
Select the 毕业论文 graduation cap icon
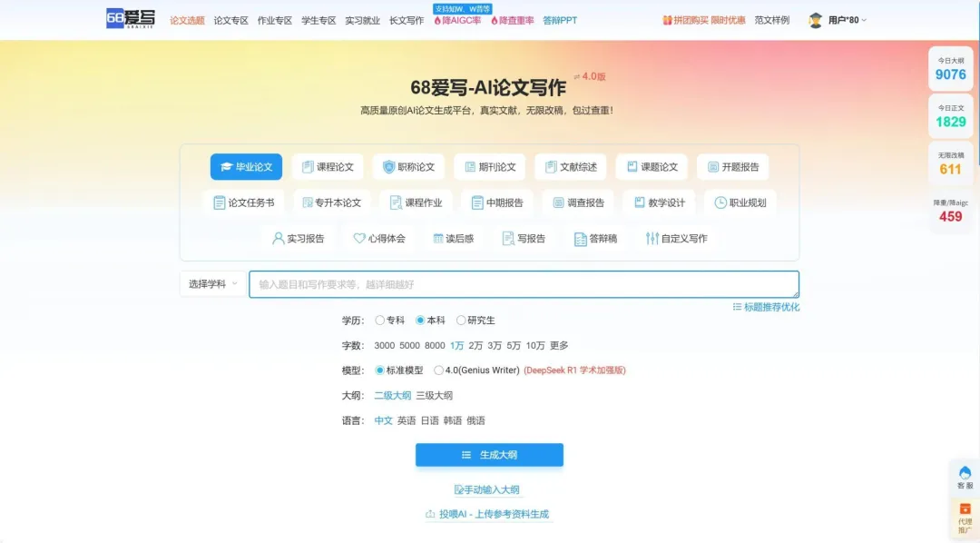pos(226,167)
